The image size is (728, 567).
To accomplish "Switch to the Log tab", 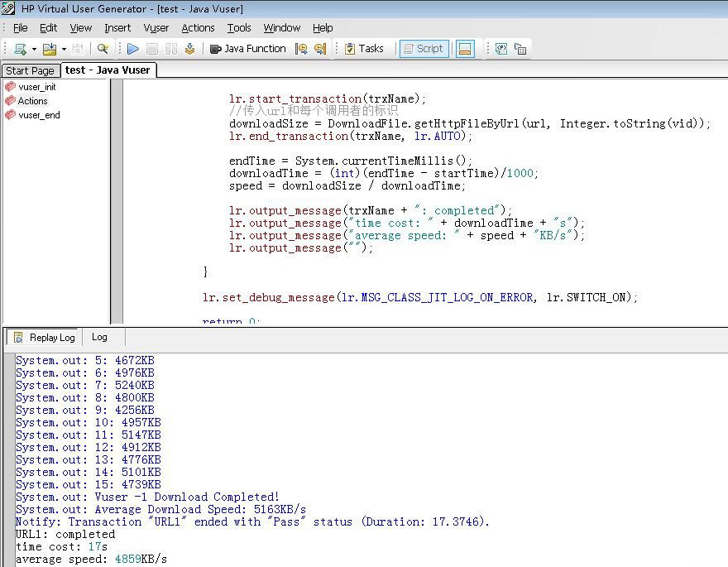I will pyautogui.click(x=99, y=337).
